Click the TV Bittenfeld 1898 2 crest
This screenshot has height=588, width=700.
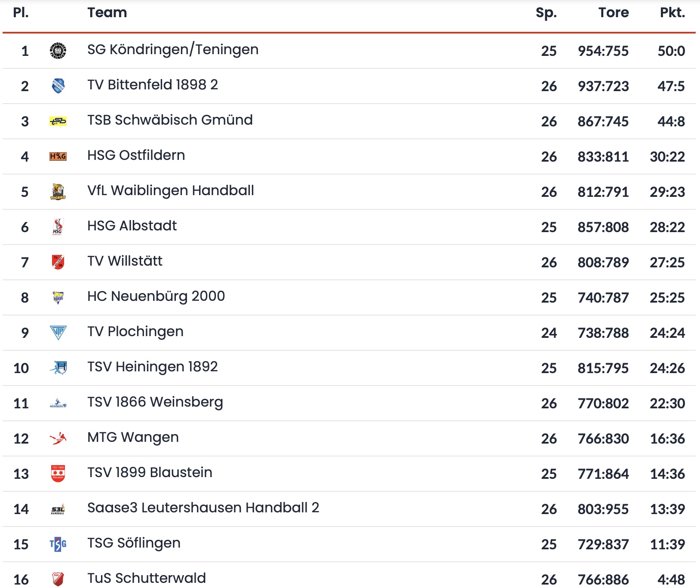pyautogui.click(x=58, y=86)
